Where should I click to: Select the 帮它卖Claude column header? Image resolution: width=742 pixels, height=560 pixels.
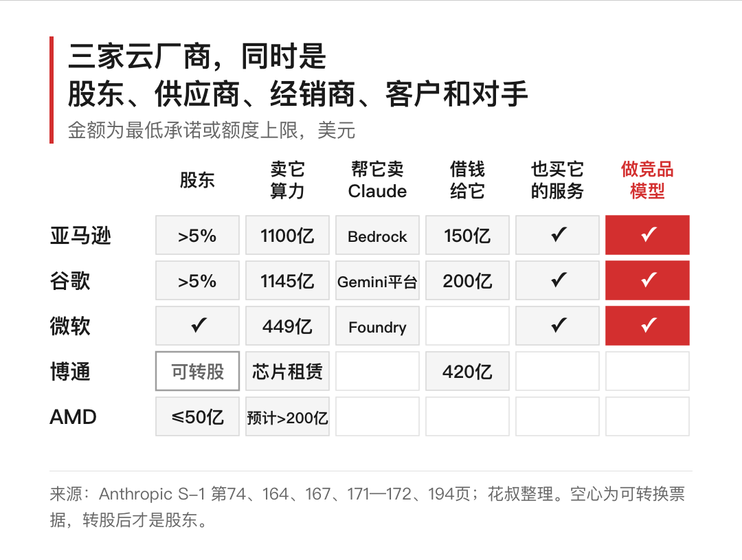pyautogui.click(x=377, y=180)
